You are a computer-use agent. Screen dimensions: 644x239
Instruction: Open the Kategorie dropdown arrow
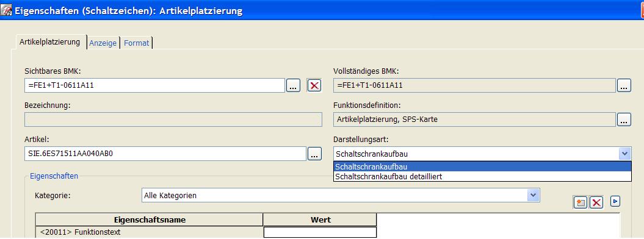[x=533, y=195]
